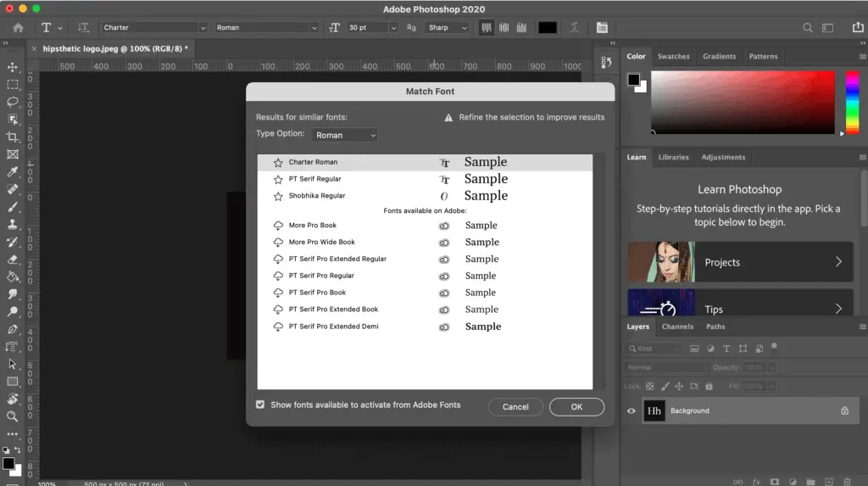Expand the Projects tutorials chevron
Screen dimensions: 868x486
tap(838, 262)
